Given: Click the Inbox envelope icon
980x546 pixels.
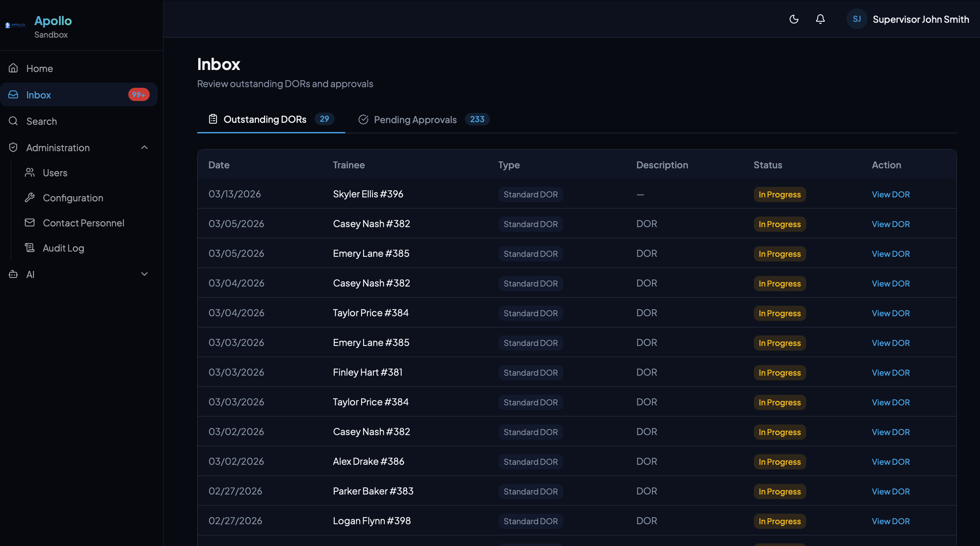Looking at the screenshot, I should (13, 94).
